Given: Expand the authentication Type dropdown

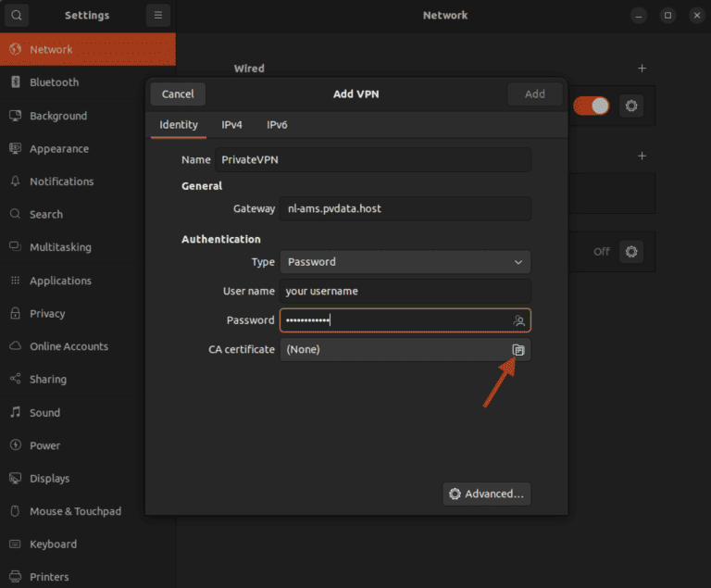Looking at the screenshot, I should [405, 262].
